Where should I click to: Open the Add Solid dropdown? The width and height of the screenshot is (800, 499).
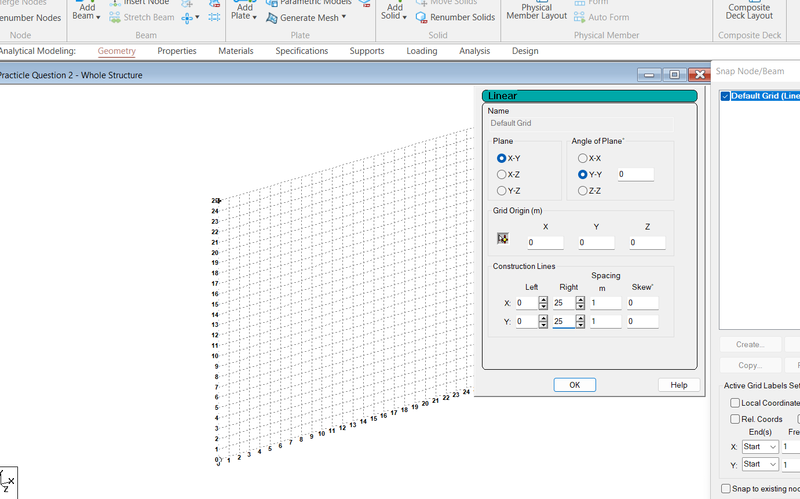pos(394,12)
